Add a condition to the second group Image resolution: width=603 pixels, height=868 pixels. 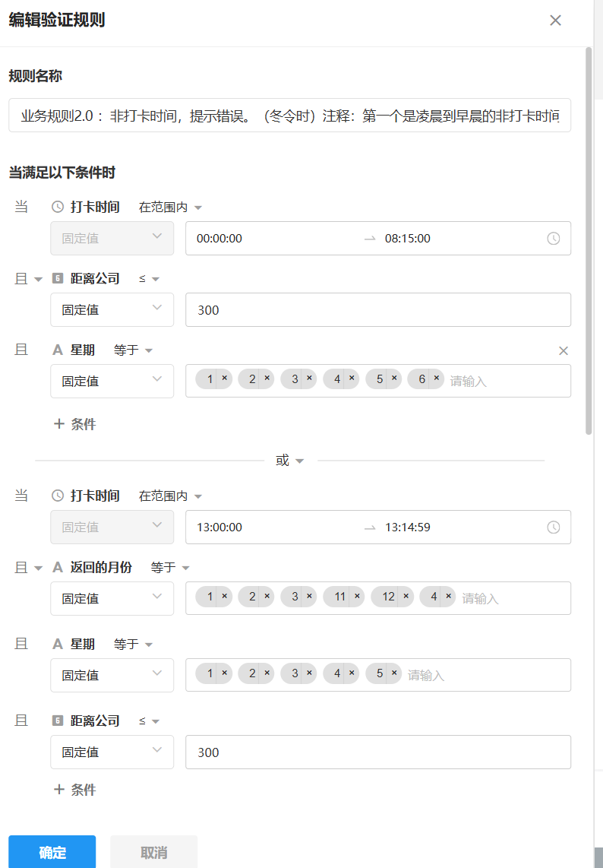point(75,790)
